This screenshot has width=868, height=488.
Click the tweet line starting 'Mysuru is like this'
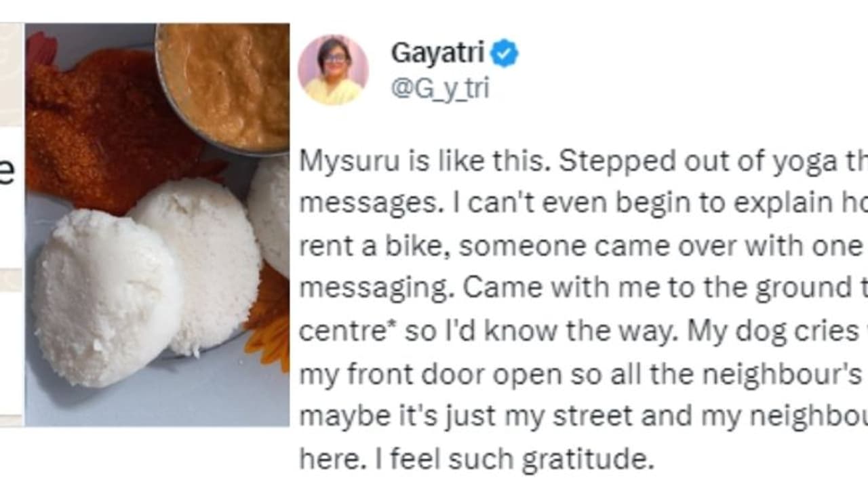click(x=583, y=162)
